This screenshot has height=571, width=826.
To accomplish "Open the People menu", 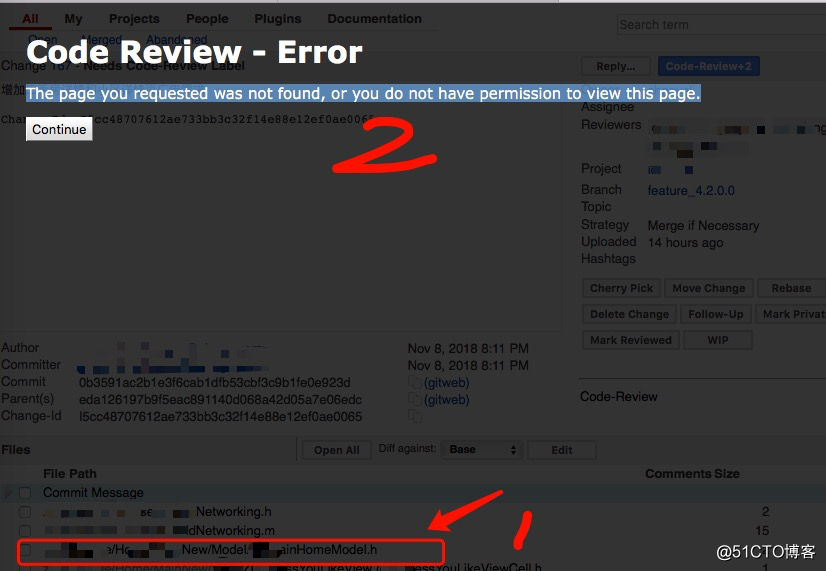I will coord(207,18).
